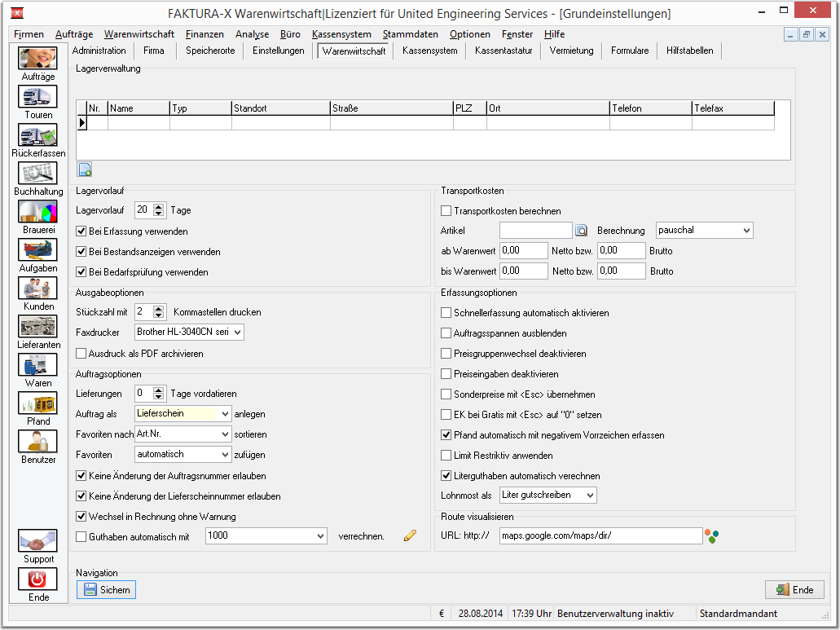Viewport: 840px width, 630px height.
Task: Click the Artikel search lookup icon
Action: [581, 231]
